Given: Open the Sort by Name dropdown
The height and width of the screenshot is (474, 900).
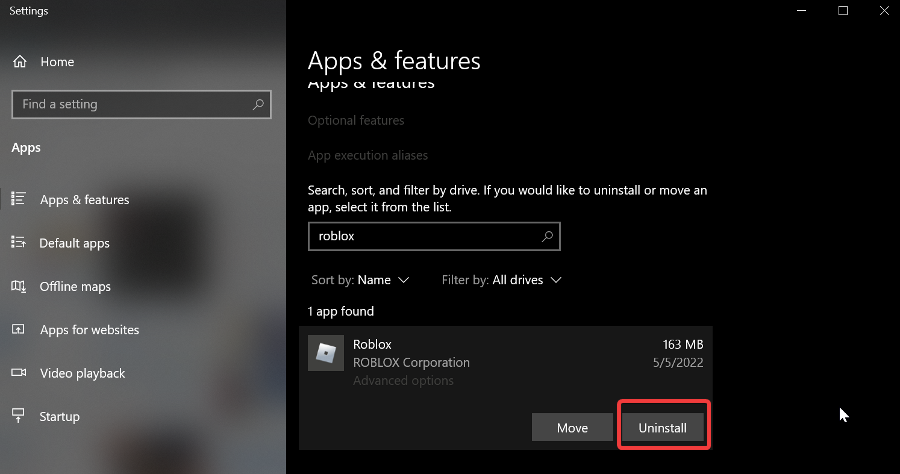Looking at the screenshot, I should tap(360, 280).
